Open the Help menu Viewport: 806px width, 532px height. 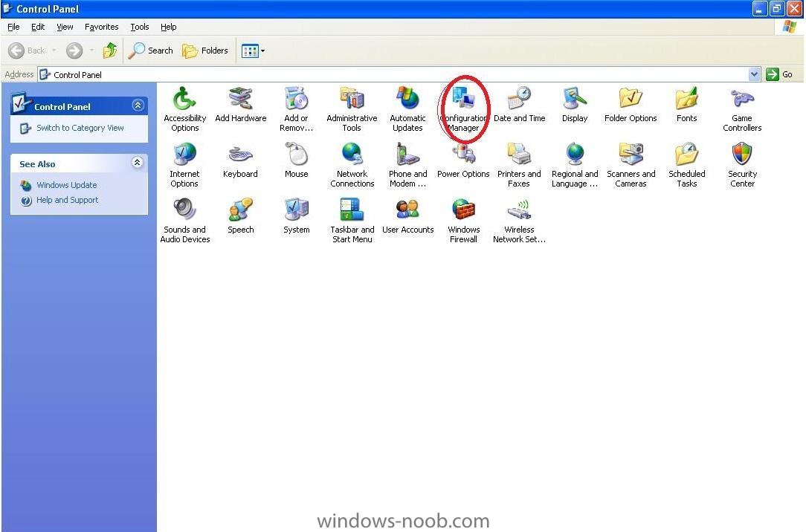[x=168, y=27]
